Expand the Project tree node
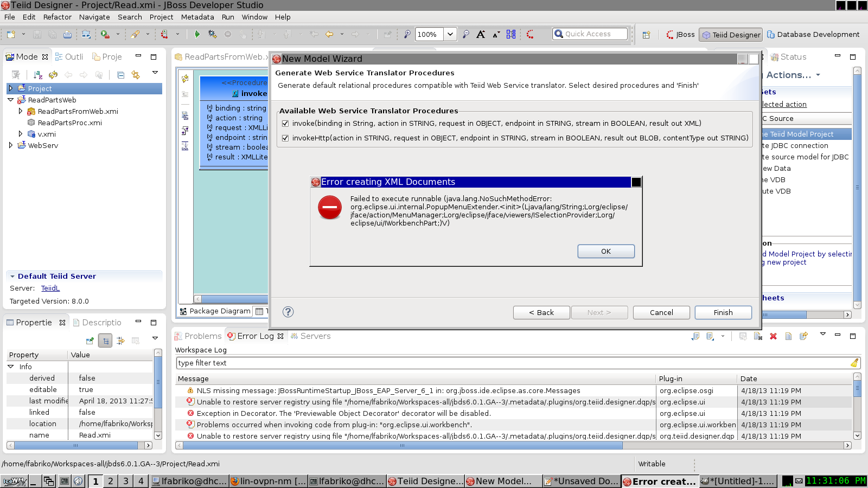 tap(10, 88)
